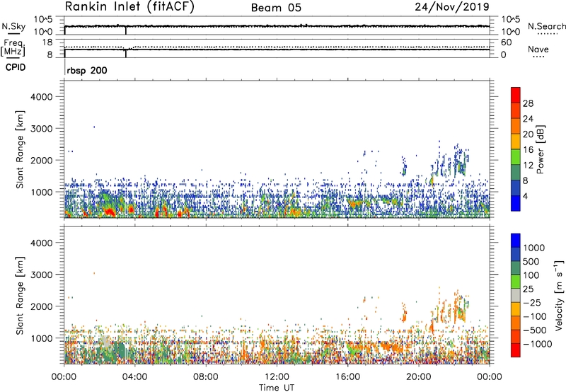
Task: Click the '4000' tick on the power panel
Action: 41,97
